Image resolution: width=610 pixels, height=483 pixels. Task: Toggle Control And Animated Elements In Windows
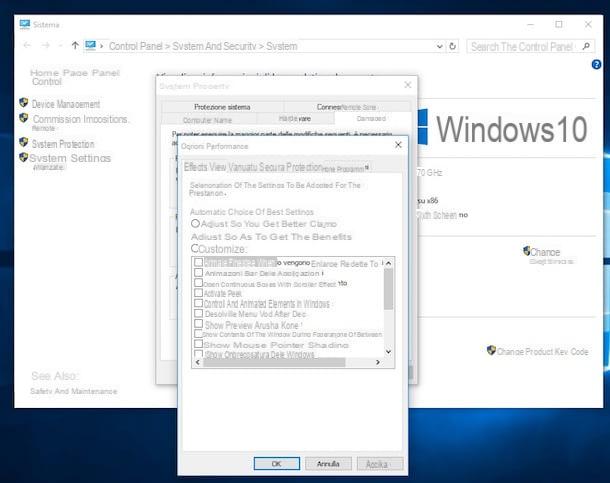pyautogui.click(x=198, y=303)
